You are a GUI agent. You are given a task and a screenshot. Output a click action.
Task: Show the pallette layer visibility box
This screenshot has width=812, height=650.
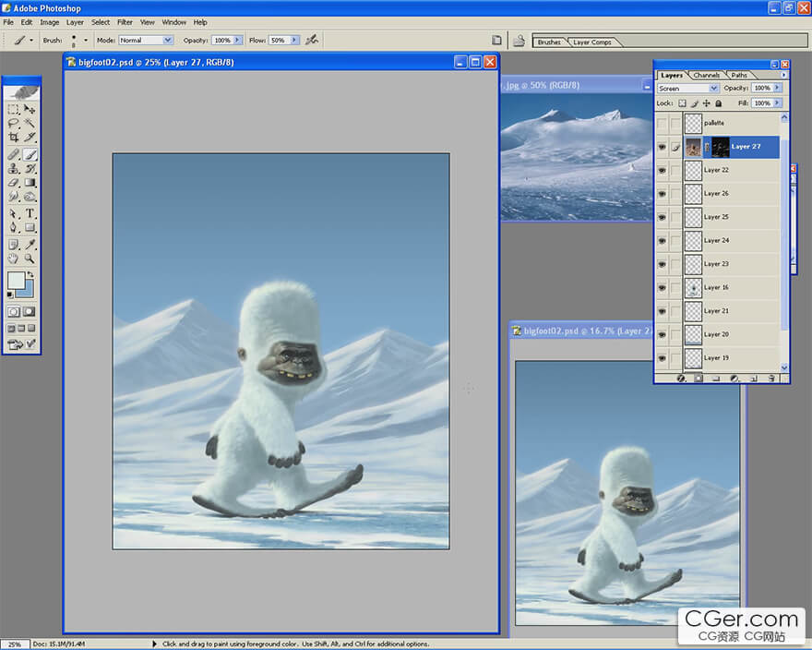[x=662, y=123]
